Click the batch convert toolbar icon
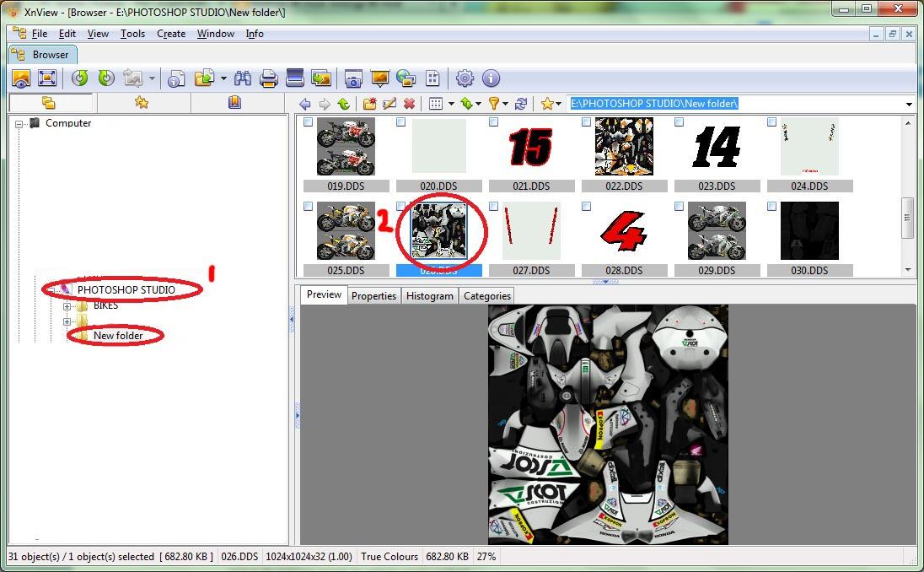This screenshot has height=572, width=924. pyautogui.click(x=132, y=78)
